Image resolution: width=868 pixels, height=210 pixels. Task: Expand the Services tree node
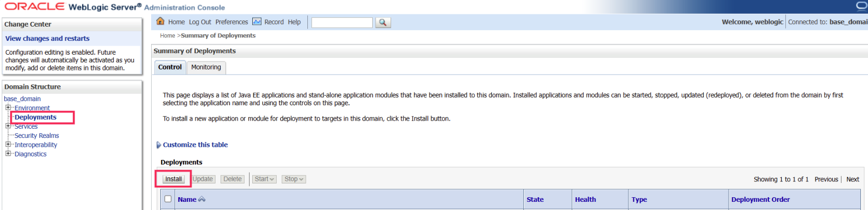(x=8, y=126)
